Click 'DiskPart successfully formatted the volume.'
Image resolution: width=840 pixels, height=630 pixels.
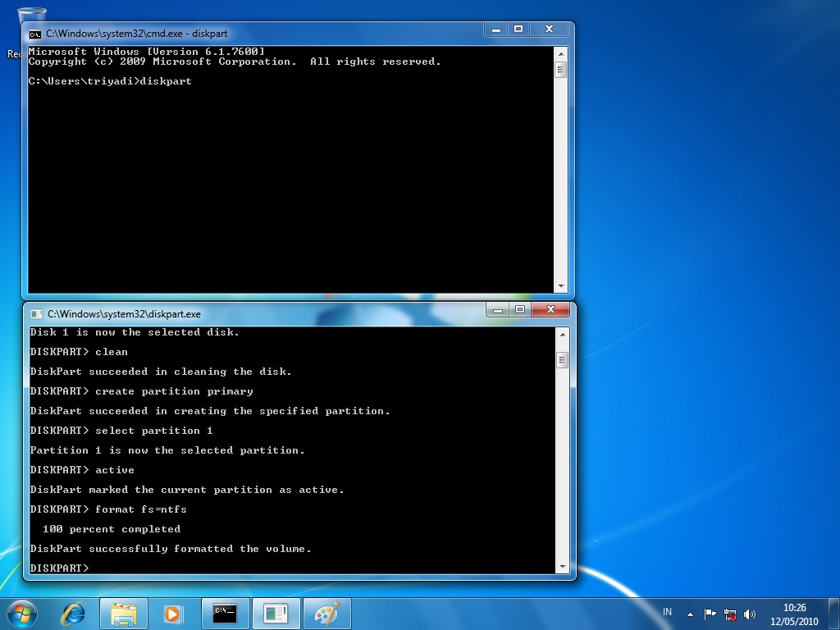coord(171,549)
